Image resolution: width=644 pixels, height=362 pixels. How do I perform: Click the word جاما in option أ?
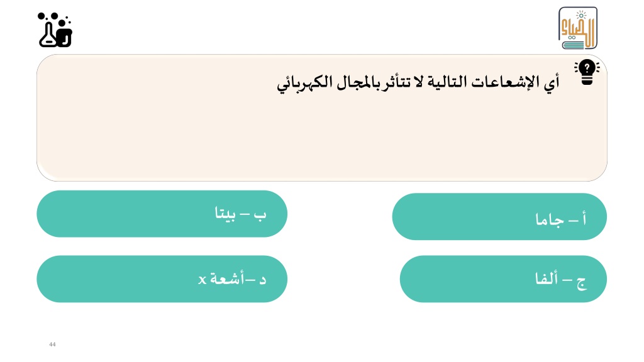click(x=549, y=220)
